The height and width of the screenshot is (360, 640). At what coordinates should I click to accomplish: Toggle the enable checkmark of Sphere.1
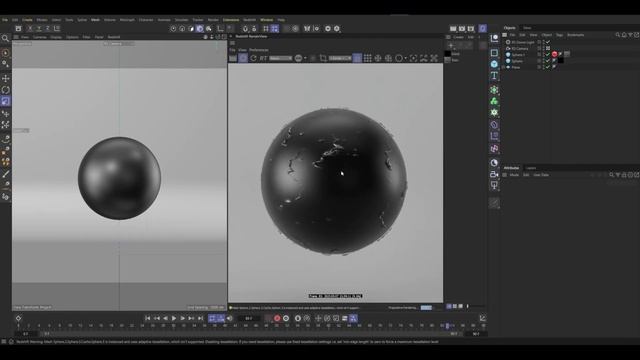click(548, 54)
